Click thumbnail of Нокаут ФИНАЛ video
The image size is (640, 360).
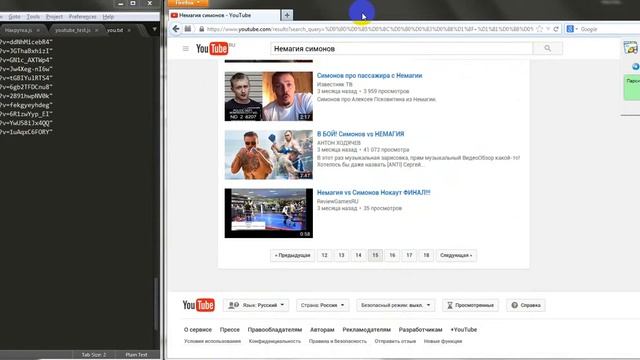269,213
